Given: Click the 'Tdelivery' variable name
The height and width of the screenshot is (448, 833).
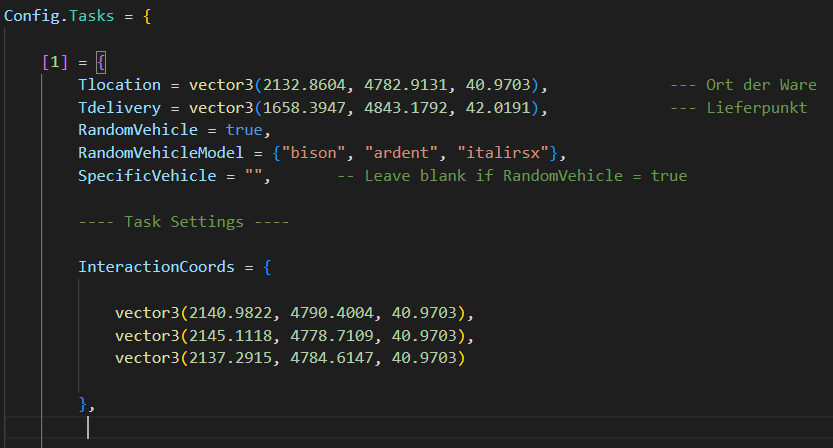Looking at the screenshot, I should pos(120,108).
